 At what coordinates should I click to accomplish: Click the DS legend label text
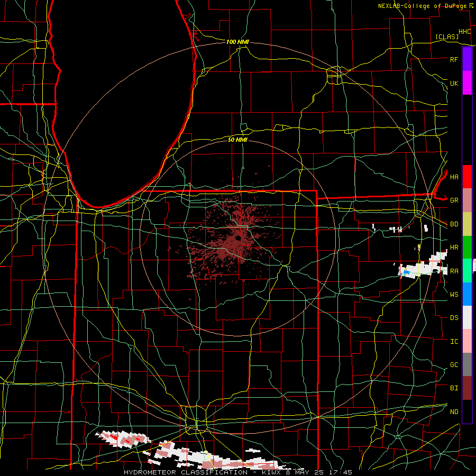click(454, 318)
